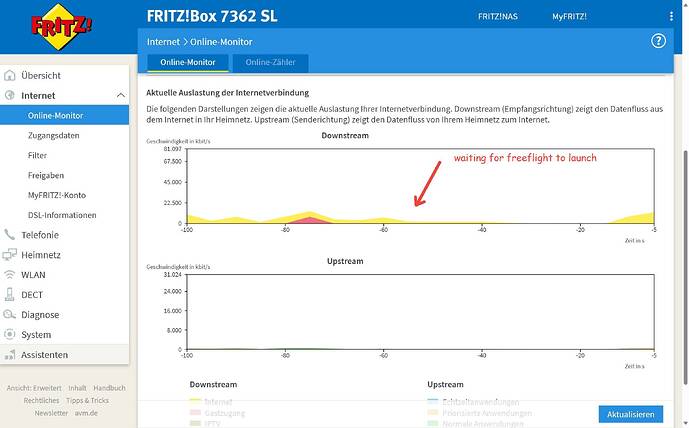Click the pink Gastzugang legend swatch
This screenshot has width=689, height=428.
(195, 413)
